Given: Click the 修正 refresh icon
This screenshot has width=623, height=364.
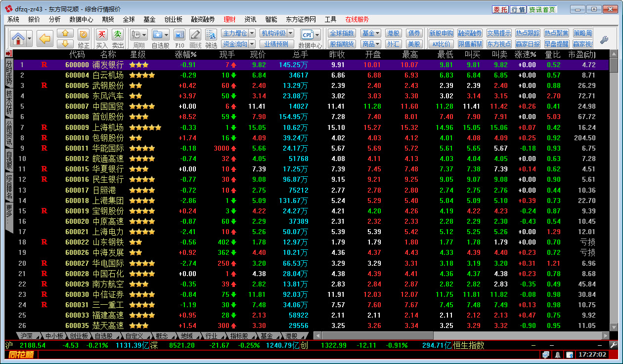Looking at the screenshot, I should [84, 34].
